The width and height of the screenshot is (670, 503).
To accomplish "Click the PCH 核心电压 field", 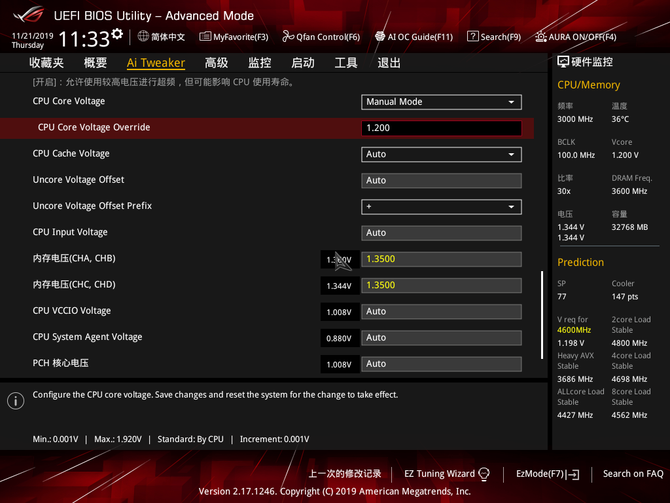I will 441,364.
